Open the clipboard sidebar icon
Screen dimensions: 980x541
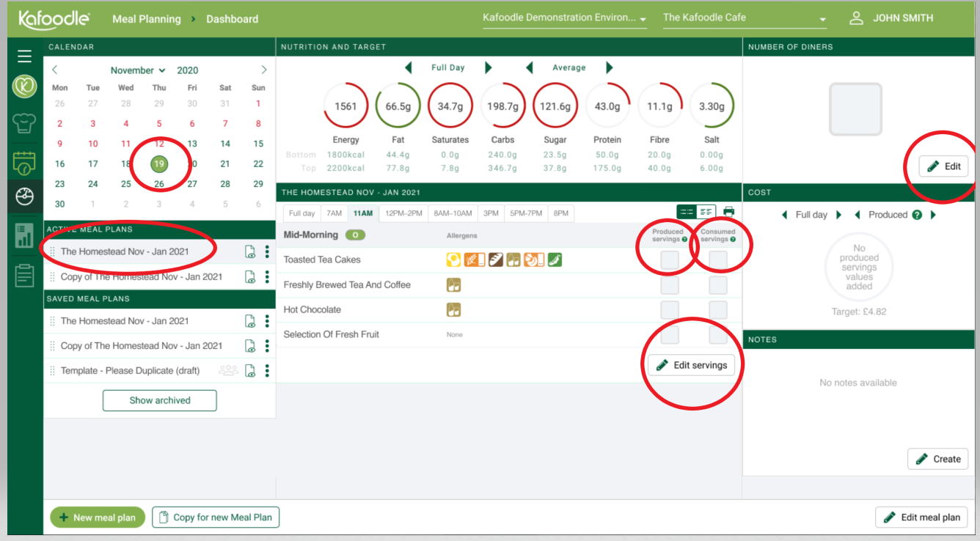pyautogui.click(x=25, y=274)
